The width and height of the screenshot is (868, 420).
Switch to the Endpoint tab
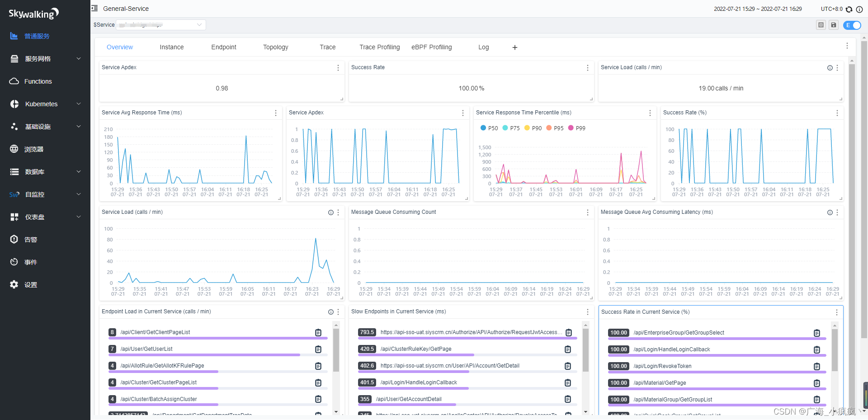224,47
